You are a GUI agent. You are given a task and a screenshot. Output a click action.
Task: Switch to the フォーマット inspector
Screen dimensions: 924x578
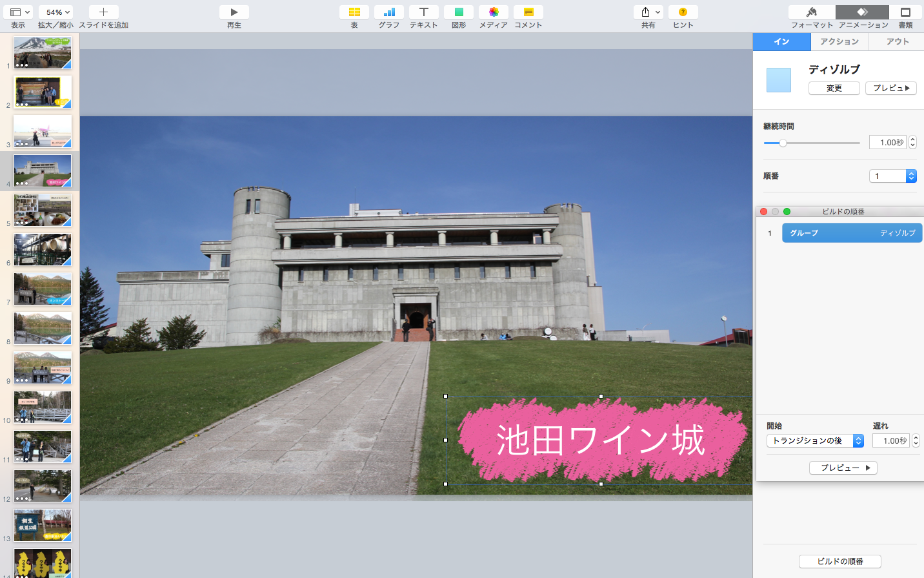click(x=812, y=12)
